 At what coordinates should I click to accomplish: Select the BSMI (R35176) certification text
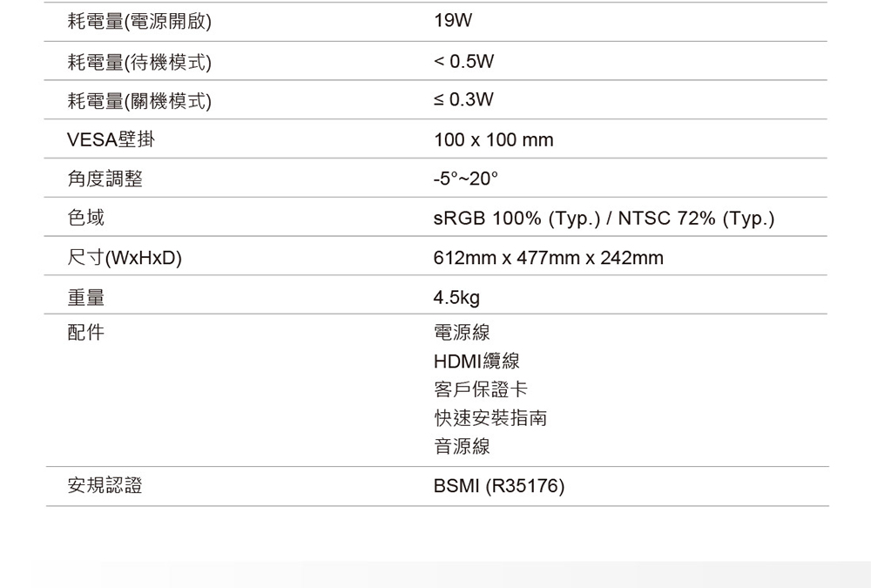coord(499,486)
